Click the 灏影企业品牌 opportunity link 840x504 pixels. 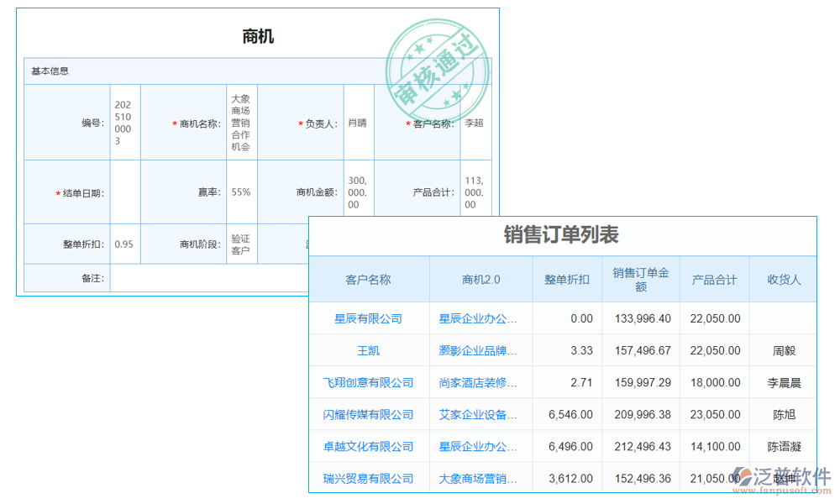(480, 350)
